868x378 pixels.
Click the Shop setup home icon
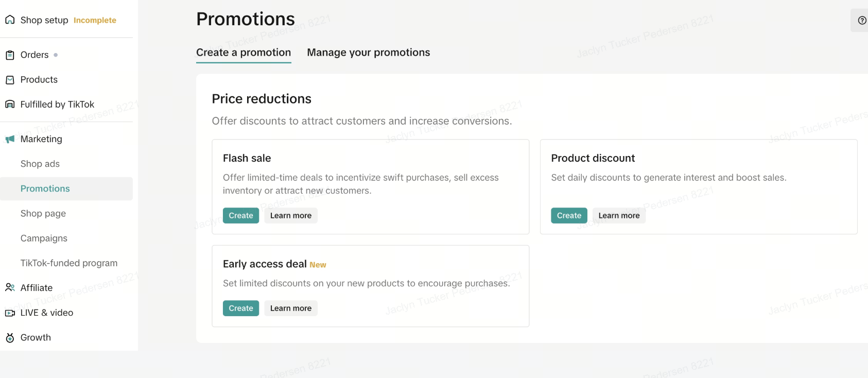pyautogui.click(x=10, y=20)
